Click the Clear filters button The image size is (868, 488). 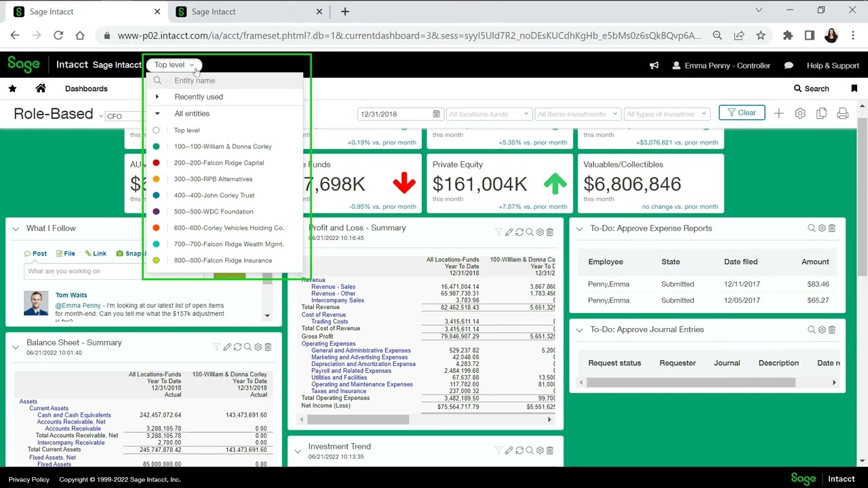742,113
